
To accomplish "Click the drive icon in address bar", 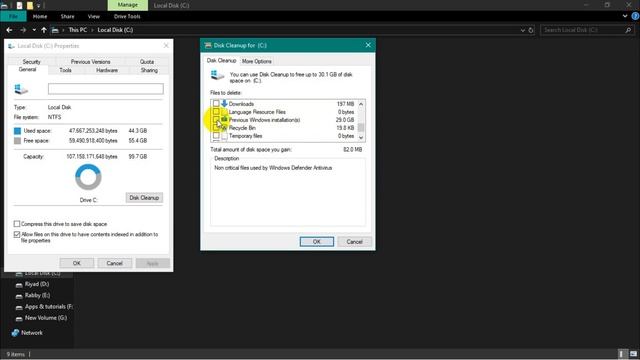I will (x=55, y=30).
